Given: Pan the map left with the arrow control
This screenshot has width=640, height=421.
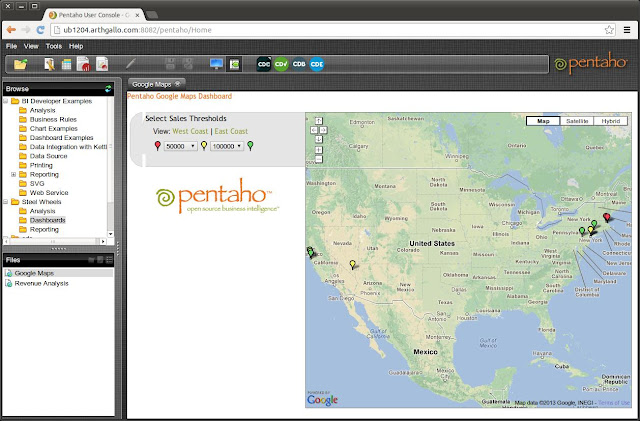Looking at the screenshot, I should click(x=314, y=130).
